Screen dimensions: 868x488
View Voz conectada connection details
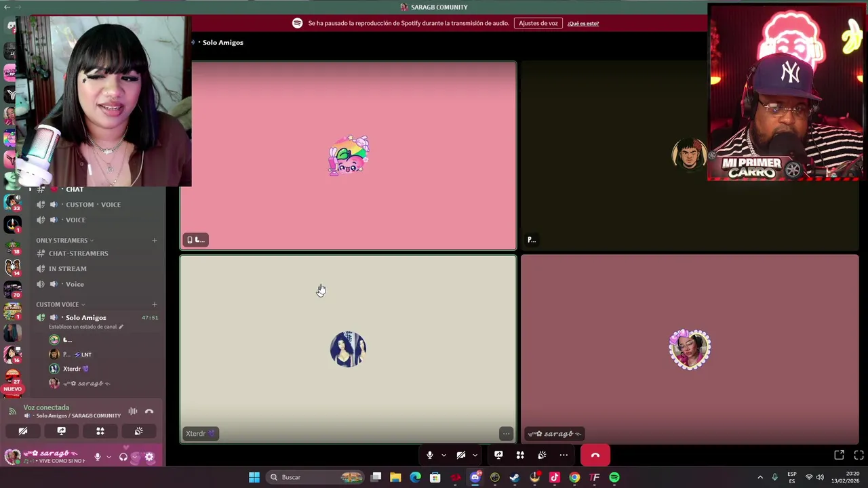click(46, 407)
